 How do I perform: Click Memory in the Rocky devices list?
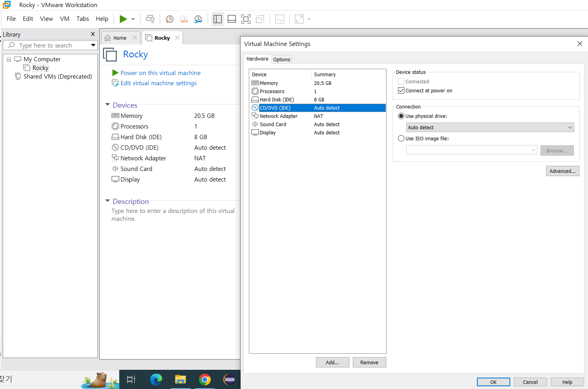point(131,116)
